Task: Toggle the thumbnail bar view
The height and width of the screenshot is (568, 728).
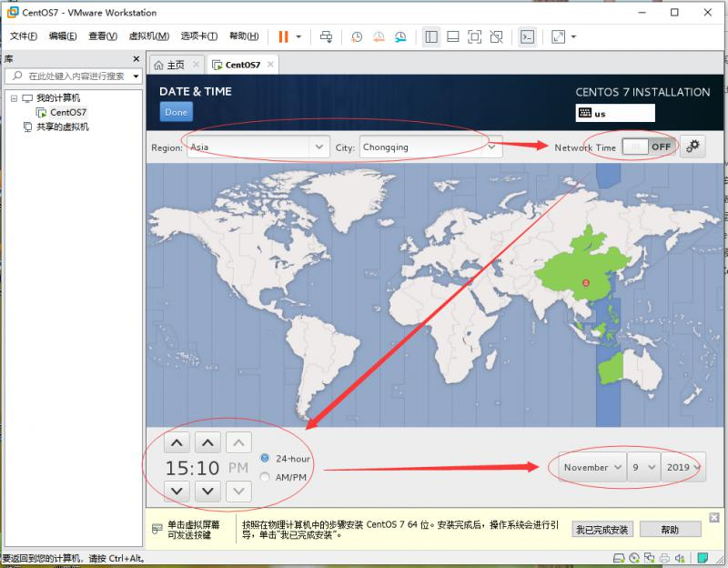Action: (452, 36)
